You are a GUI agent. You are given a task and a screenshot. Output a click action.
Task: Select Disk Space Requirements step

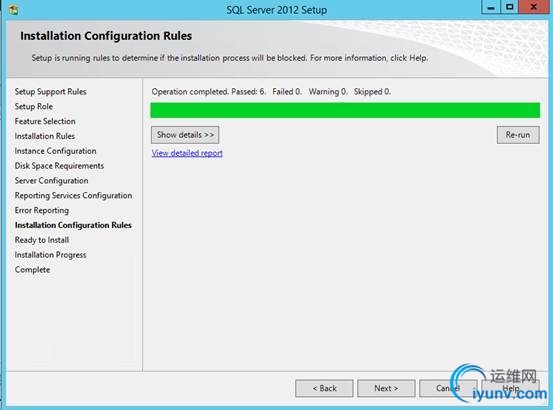(x=59, y=166)
